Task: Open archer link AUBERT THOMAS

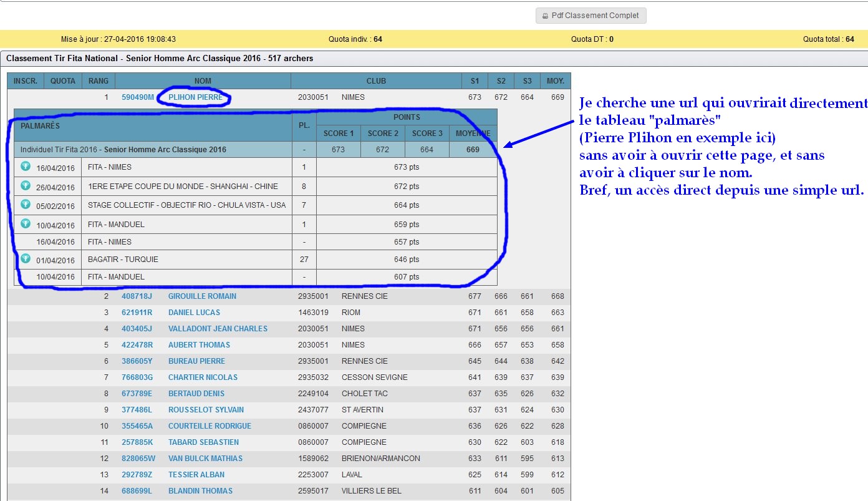Action: [199, 345]
